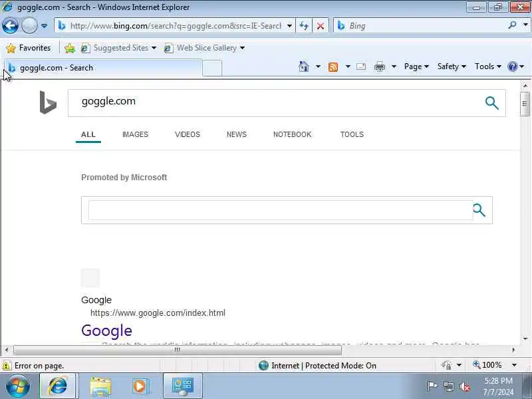Click the Add to Favorites Bar icon
Image resolution: width=532 pixels, height=399 pixels.
click(70, 48)
